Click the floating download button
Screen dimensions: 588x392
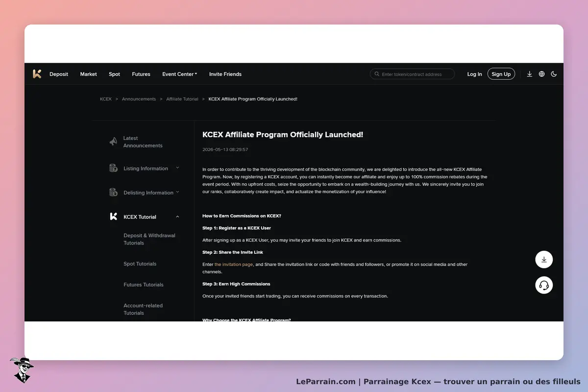pyautogui.click(x=544, y=260)
